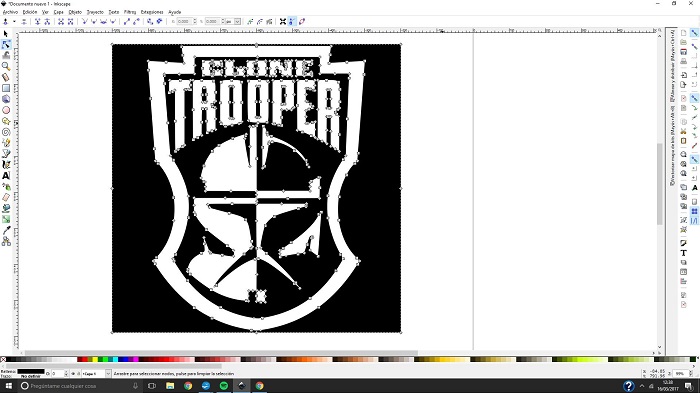Click Object to path icon
Screen dimensions: 700x393
(x=150, y=21)
